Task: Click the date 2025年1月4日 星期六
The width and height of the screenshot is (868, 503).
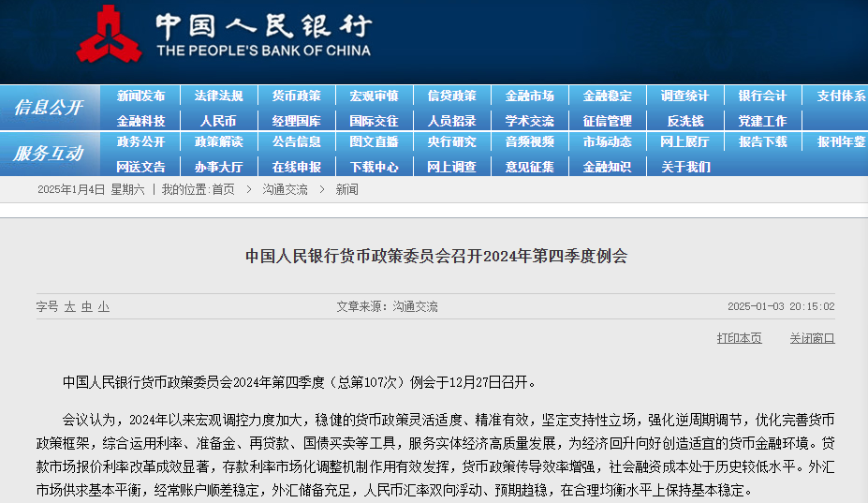Action: [x=92, y=189]
